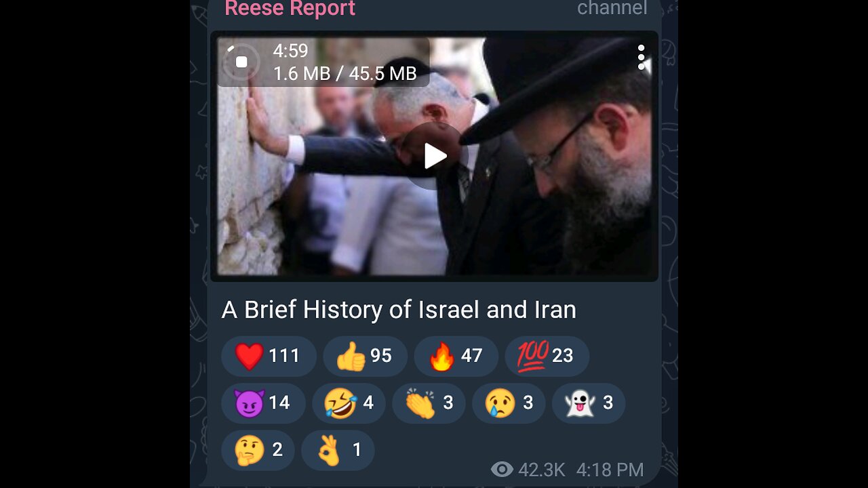Tap the ghost emoji reaction
The height and width of the screenshot is (488, 868).
589,403
